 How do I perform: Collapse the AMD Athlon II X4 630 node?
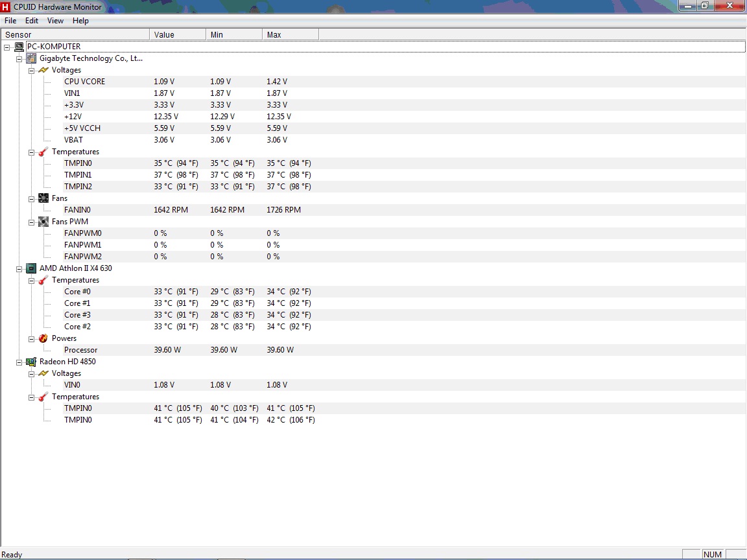tap(19, 268)
